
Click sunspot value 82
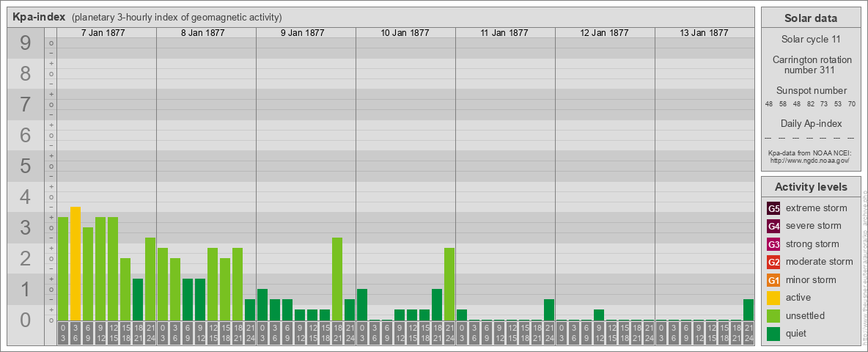point(810,104)
